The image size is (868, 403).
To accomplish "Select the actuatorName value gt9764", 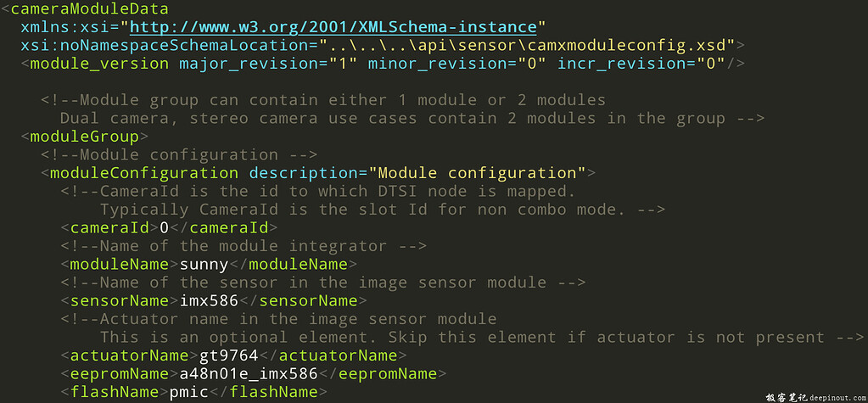I will 227,355.
